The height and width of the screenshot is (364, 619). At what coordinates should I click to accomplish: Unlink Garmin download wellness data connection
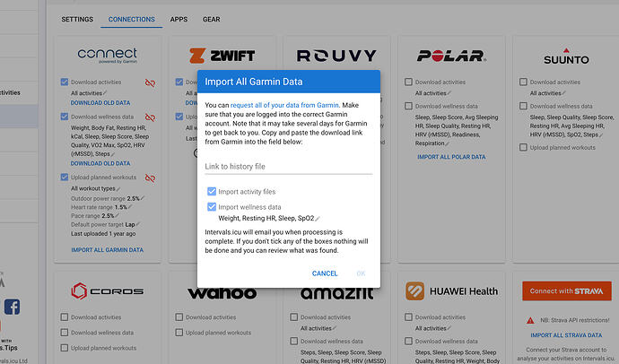(150, 117)
